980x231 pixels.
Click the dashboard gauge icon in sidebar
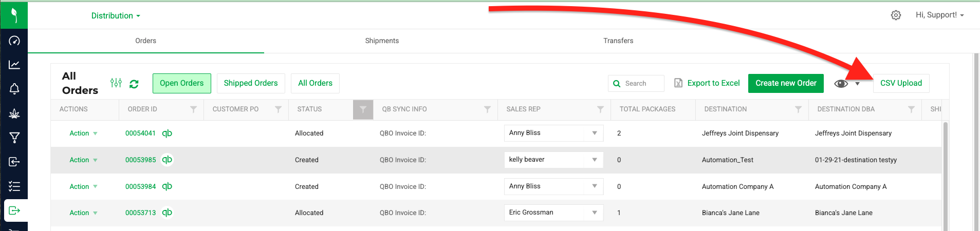pyautogui.click(x=14, y=41)
